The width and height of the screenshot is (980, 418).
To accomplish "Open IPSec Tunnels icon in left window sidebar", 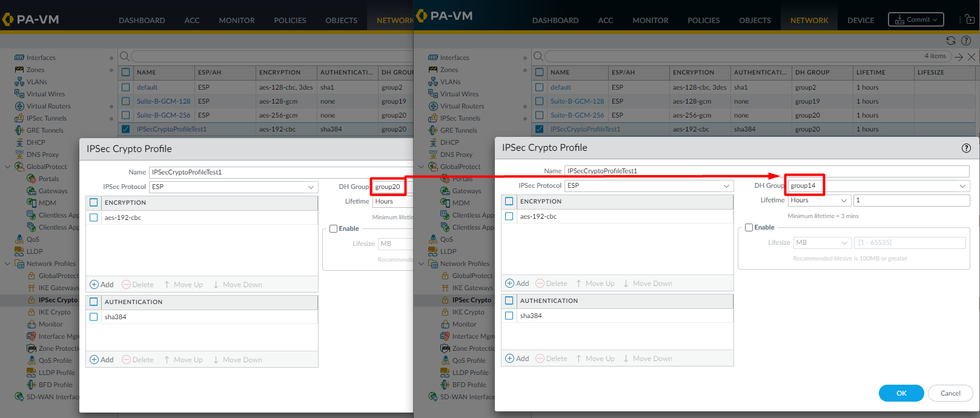I will click(19, 118).
